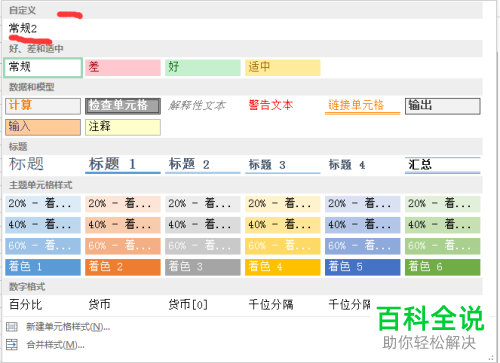Choose the 计算 calculation style
The image size is (500, 363).
pyautogui.click(x=43, y=106)
